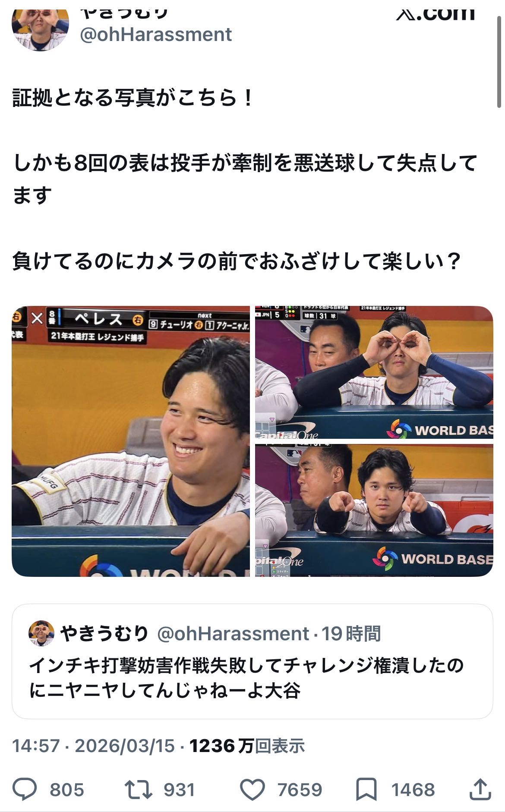Tap the repost arrows icon
Image resolution: width=505 pixels, height=812 pixels.
click(x=138, y=790)
